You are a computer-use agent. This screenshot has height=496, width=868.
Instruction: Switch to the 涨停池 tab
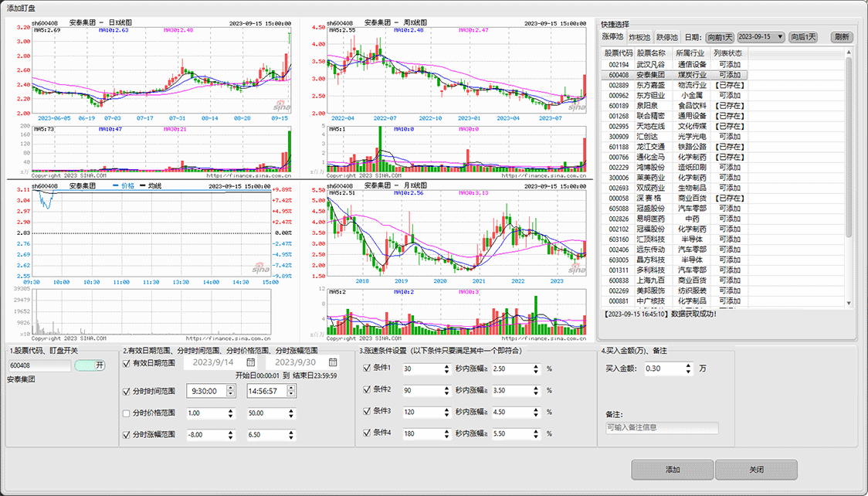click(x=612, y=36)
